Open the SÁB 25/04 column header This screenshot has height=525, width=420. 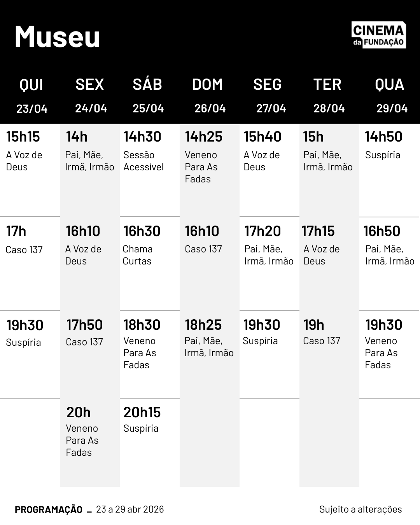[148, 95]
